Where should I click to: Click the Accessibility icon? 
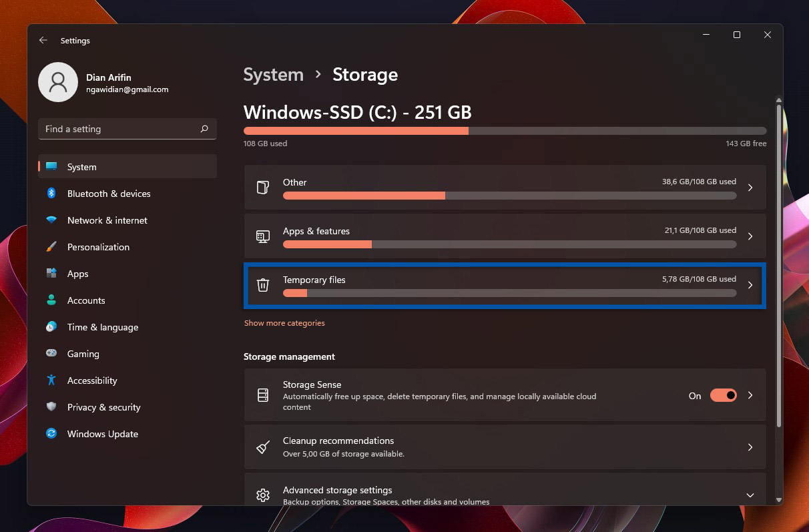pos(51,380)
